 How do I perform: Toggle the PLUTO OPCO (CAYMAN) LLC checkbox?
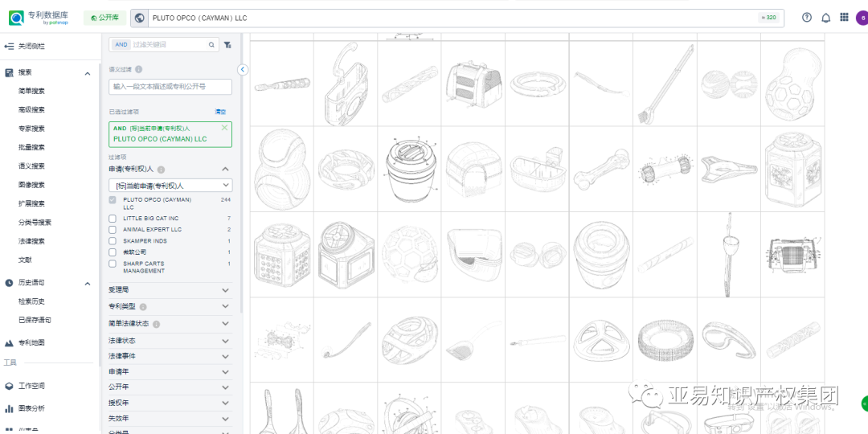[113, 200]
